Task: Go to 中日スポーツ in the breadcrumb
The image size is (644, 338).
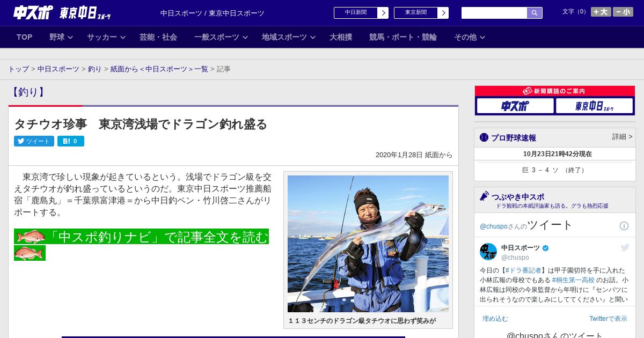Action: [x=58, y=69]
